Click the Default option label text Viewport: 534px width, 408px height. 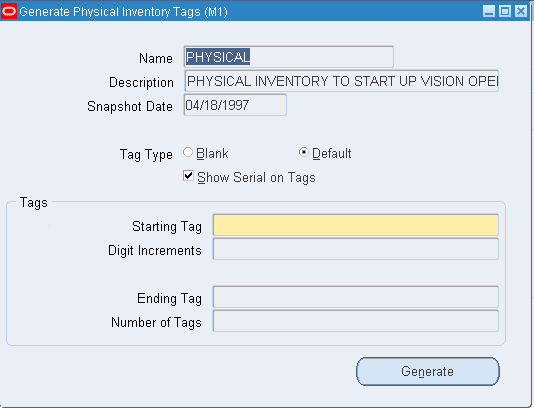pos(331,154)
